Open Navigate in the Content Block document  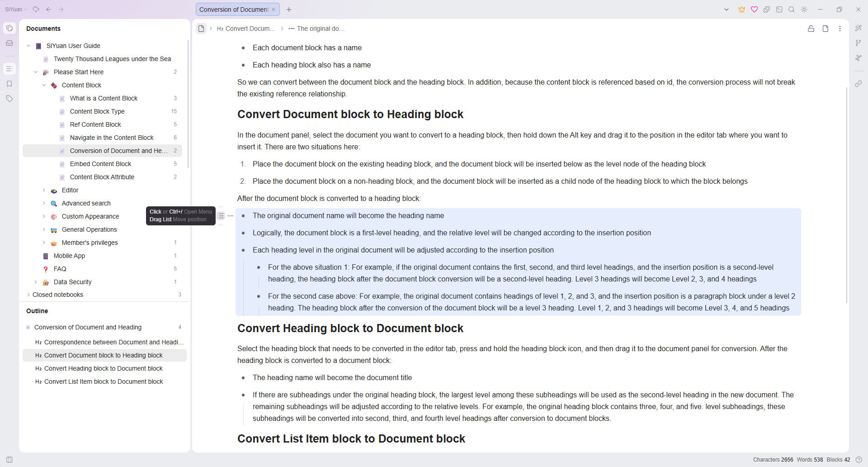pyautogui.click(x=112, y=138)
